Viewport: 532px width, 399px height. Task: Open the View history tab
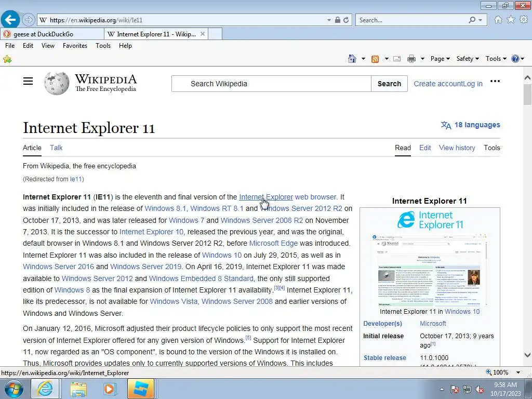coord(457,148)
